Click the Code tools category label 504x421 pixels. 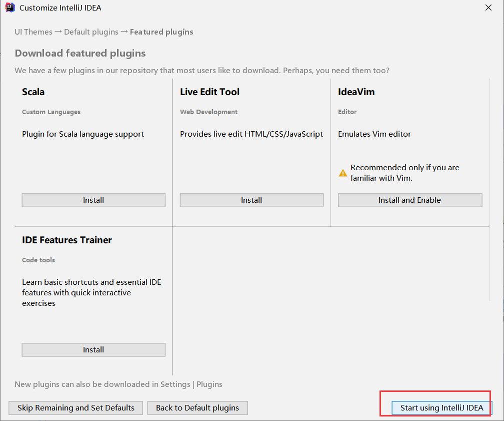pyautogui.click(x=38, y=260)
